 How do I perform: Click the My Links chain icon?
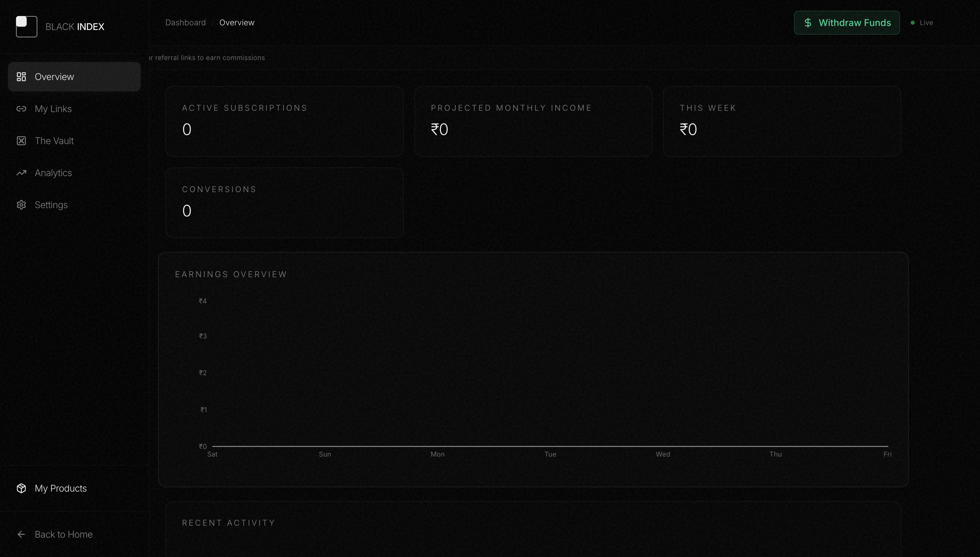tap(21, 109)
